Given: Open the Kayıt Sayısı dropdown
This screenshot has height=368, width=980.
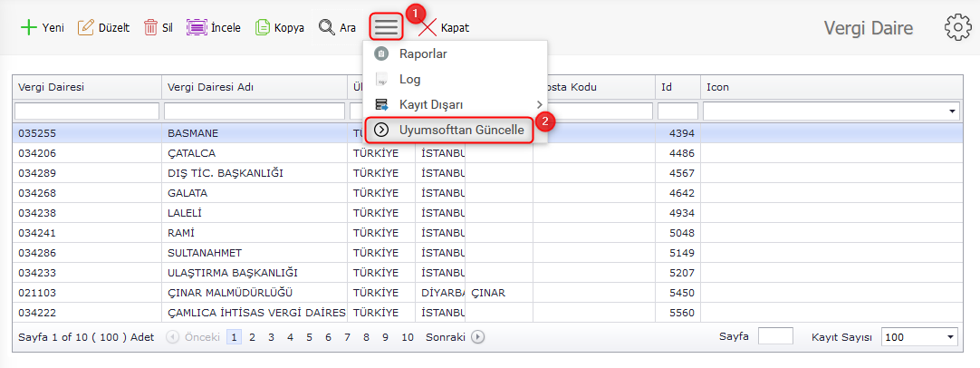Looking at the screenshot, I should (x=950, y=337).
